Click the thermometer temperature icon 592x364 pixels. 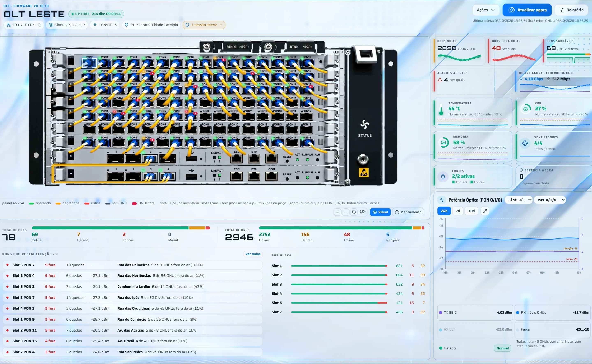[441, 109]
